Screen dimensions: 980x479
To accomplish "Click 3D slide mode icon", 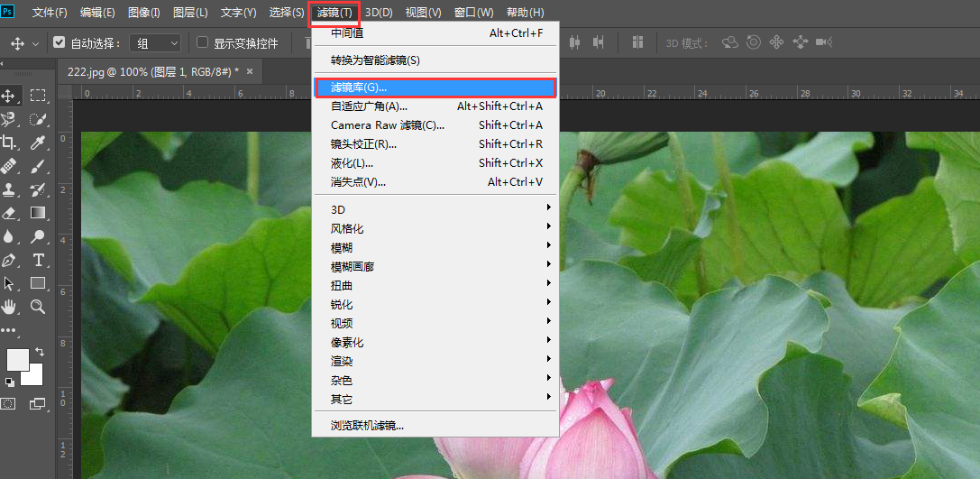I will [x=800, y=42].
